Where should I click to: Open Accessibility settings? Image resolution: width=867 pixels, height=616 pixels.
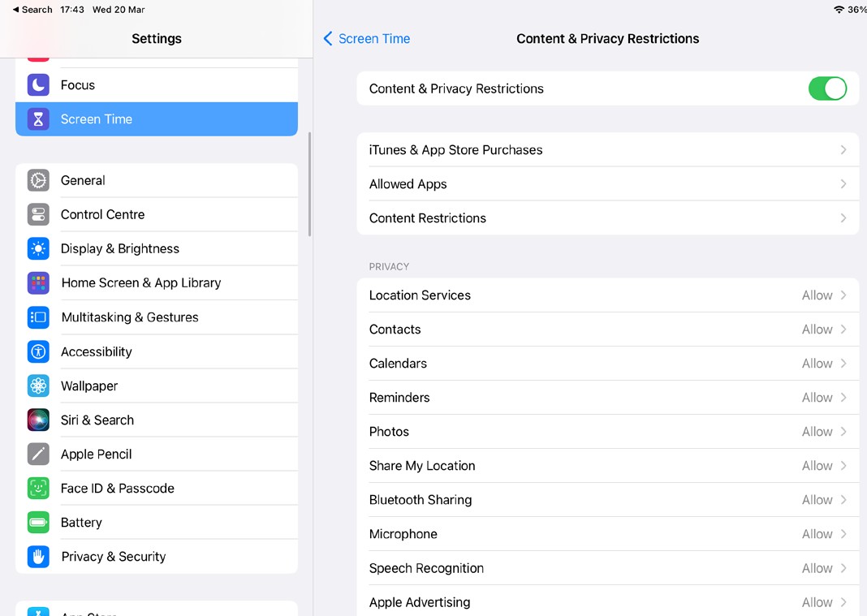click(x=157, y=351)
